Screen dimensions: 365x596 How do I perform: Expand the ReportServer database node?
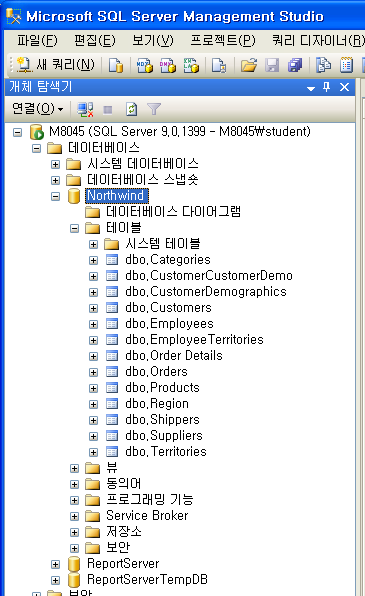point(56,564)
